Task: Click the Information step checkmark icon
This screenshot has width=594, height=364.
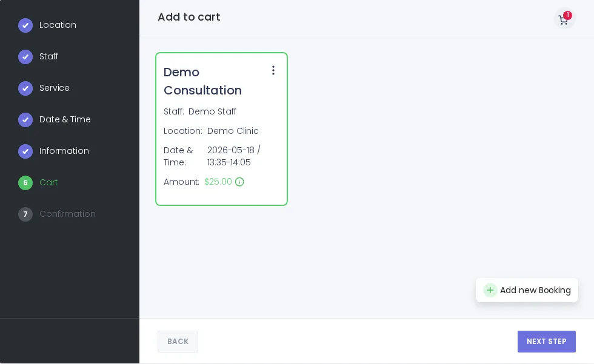Action: click(25, 151)
